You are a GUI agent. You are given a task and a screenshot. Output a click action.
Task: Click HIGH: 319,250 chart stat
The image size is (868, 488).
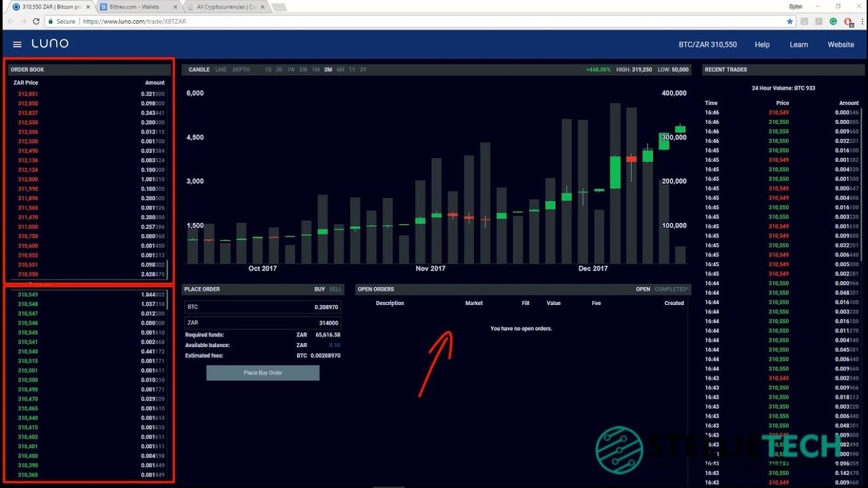(x=633, y=70)
